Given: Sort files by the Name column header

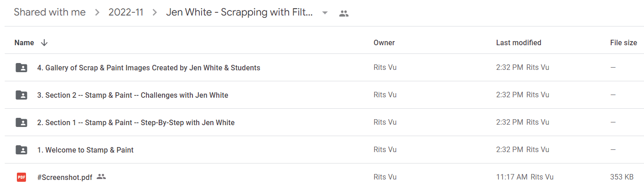Looking at the screenshot, I should 24,42.
